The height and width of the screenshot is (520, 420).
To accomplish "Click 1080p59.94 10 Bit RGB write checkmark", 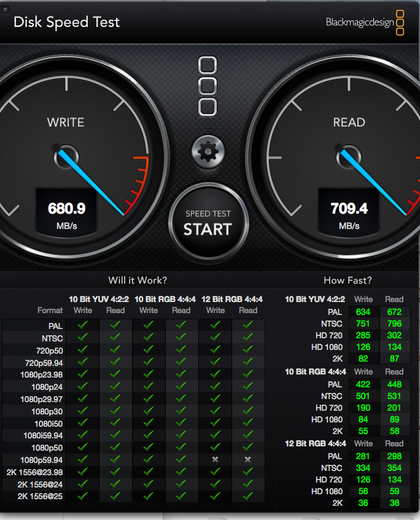I will (x=149, y=459).
